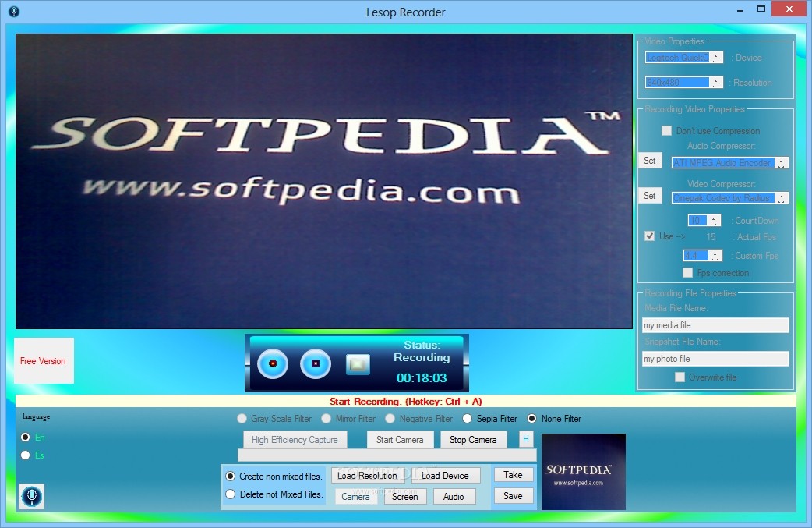This screenshot has width=812, height=528.
Task: Click the progress bar below camera buttons
Action: point(387,455)
